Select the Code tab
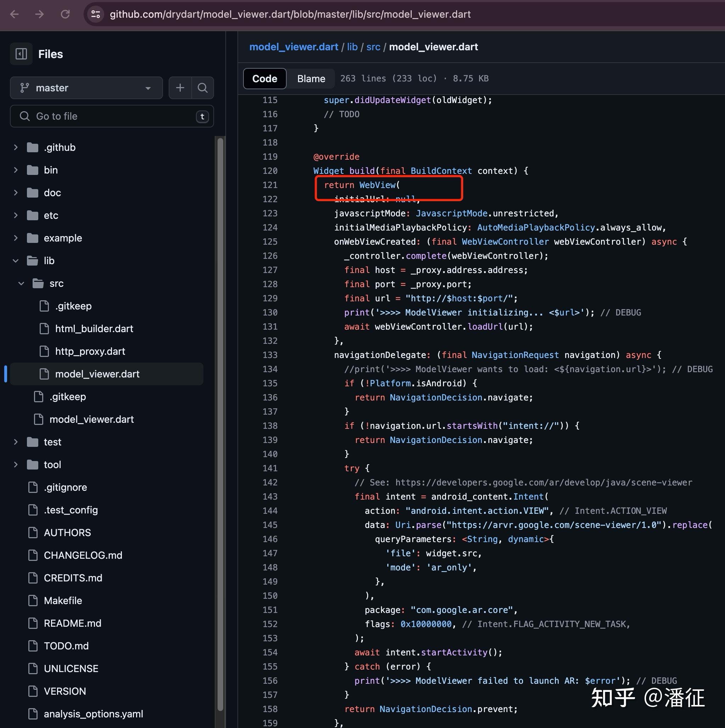The width and height of the screenshot is (725, 728). [x=265, y=79]
